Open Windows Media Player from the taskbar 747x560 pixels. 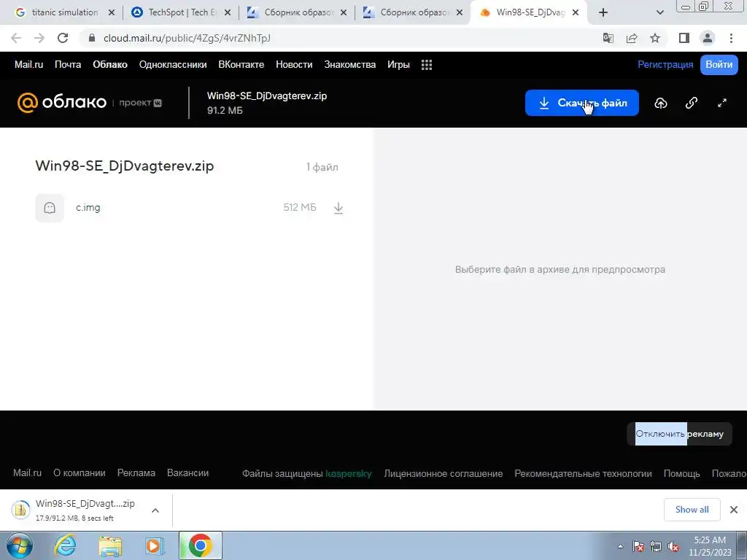click(x=154, y=545)
